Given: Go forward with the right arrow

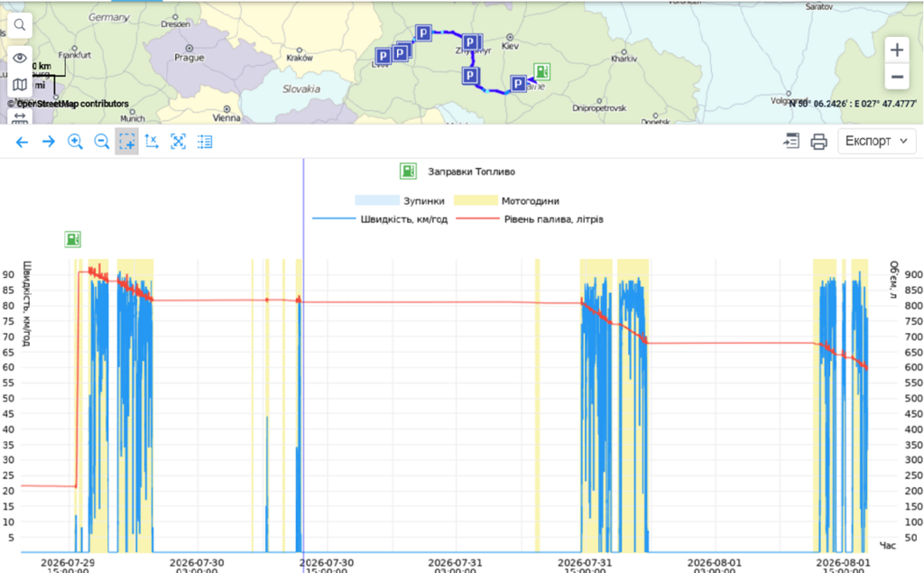Looking at the screenshot, I should tap(49, 142).
